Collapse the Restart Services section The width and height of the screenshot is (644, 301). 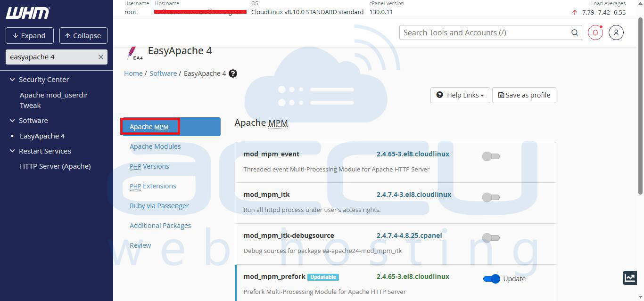pyautogui.click(x=13, y=151)
